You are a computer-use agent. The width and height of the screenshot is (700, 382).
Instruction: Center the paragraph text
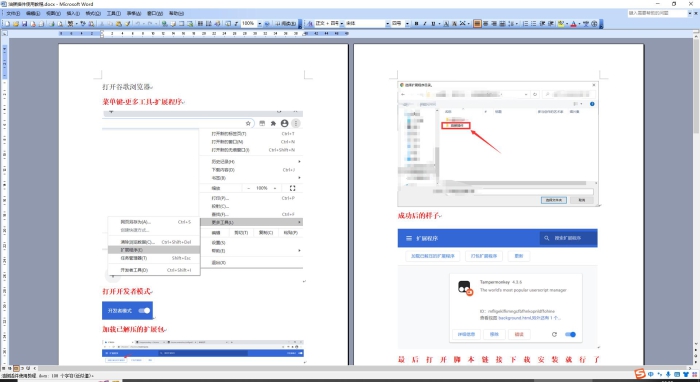(x=485, y=23)
